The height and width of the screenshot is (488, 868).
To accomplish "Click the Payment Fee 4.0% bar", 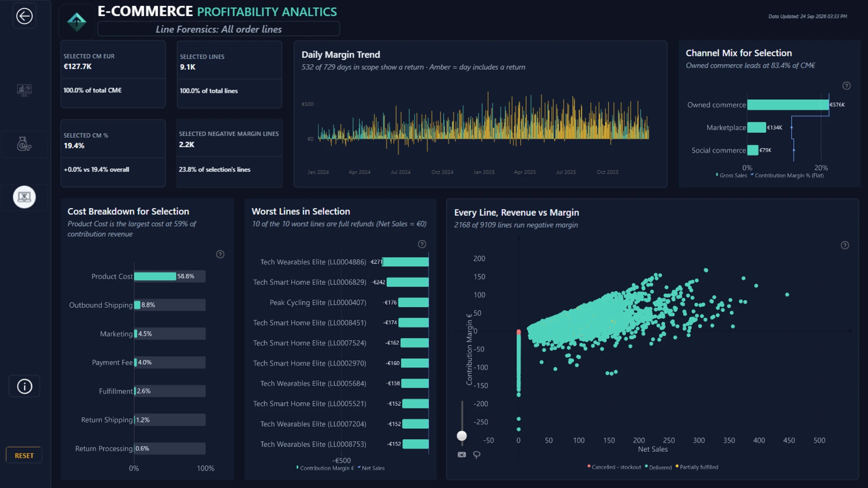I will pyautogui.click(x=136, y=362).
